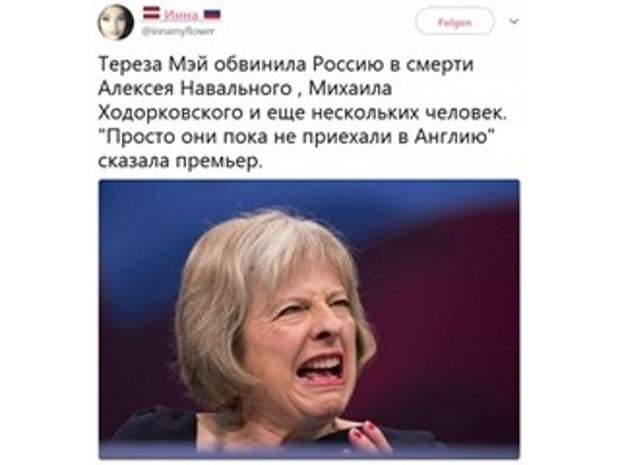Screen dimensions: 620x465
Task: Click the Russian tweet text body
Action: click(302, 112)
